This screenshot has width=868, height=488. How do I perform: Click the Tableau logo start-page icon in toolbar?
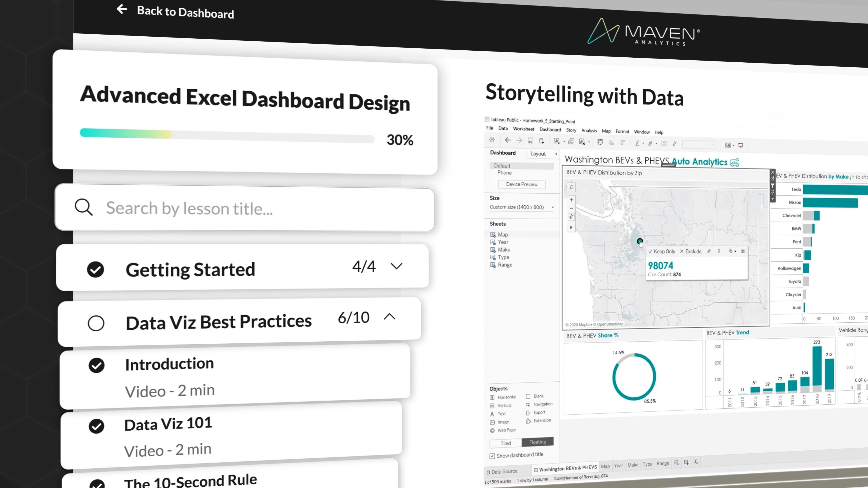click(x=492, y=139)
